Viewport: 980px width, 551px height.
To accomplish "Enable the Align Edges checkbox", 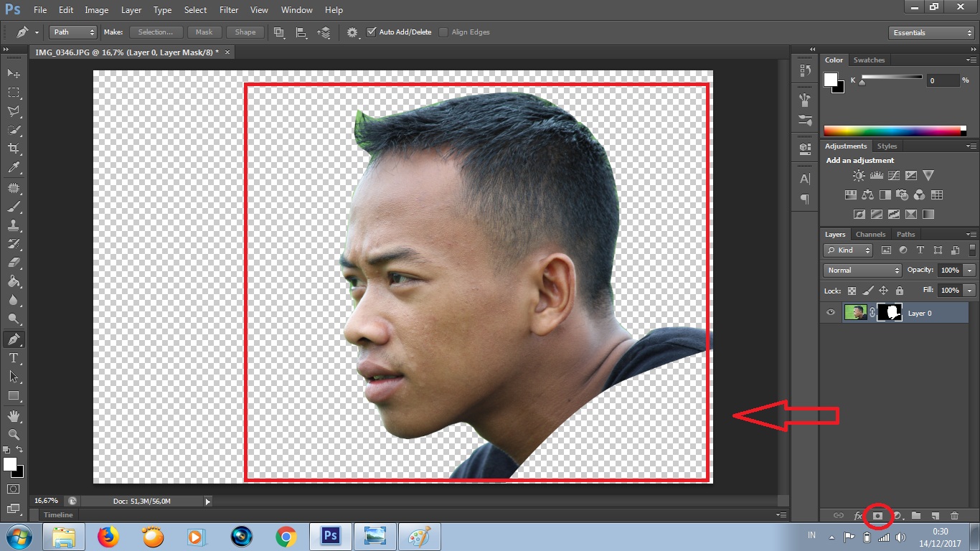I will click(443, 32).
